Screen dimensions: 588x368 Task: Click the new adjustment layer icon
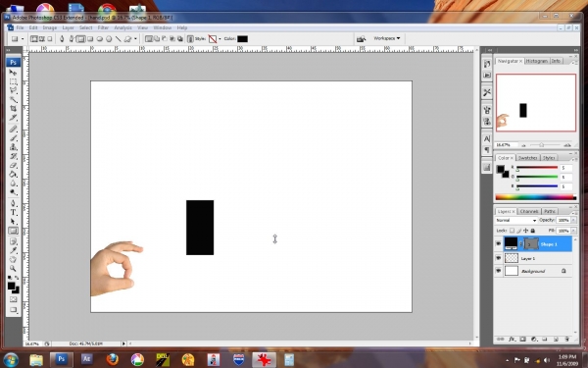pos(534,340)
